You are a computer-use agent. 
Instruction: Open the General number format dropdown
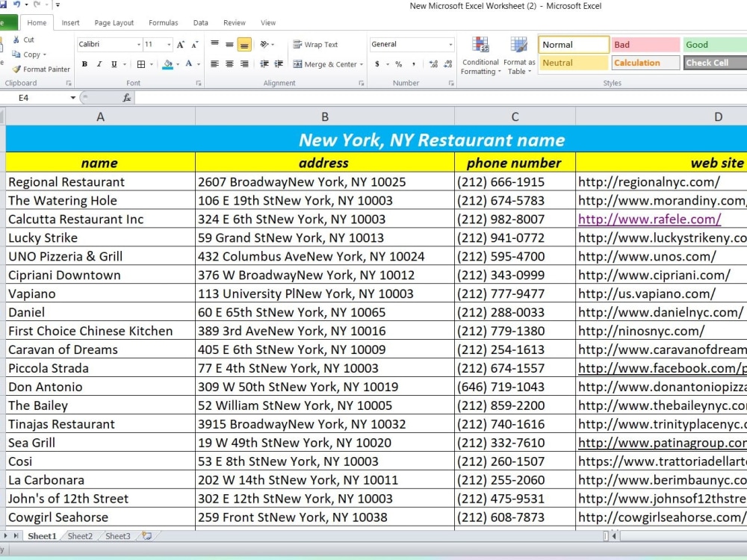[x=450, y=44]
